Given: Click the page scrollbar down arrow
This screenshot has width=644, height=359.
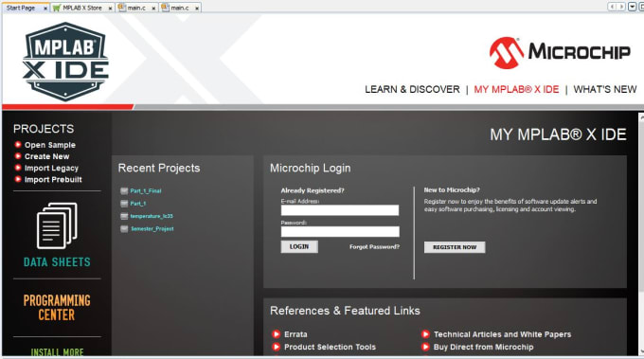Looking at the screenshot, I should tap(641, 351).
